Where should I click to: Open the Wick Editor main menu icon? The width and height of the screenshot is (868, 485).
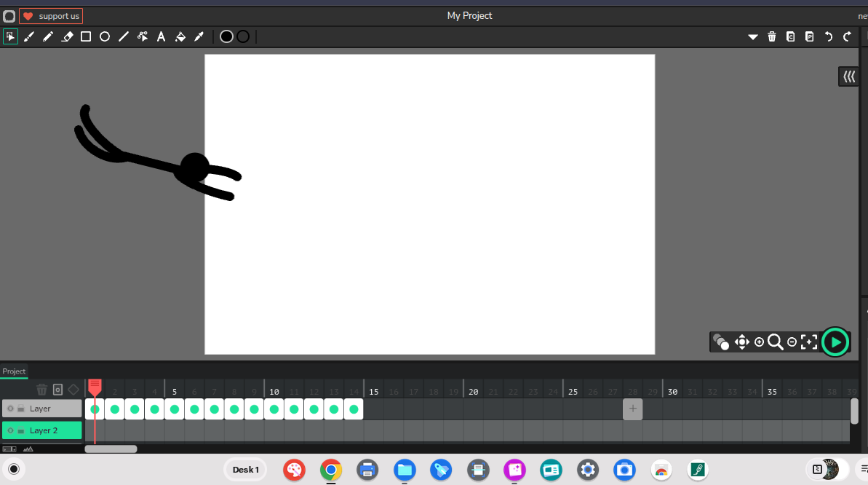coord(9,16)
